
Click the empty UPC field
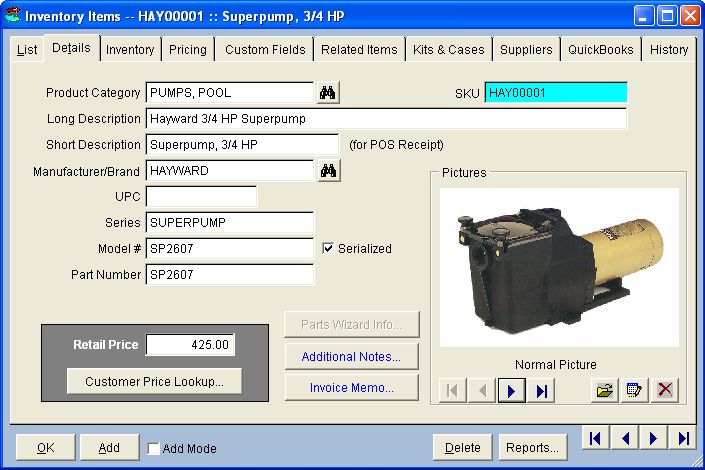(201, 197)
